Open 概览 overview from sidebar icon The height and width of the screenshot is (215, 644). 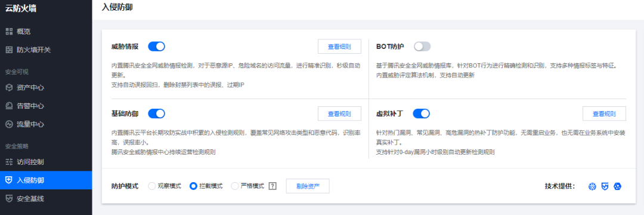pyautogui.click(x=9, y=32)
